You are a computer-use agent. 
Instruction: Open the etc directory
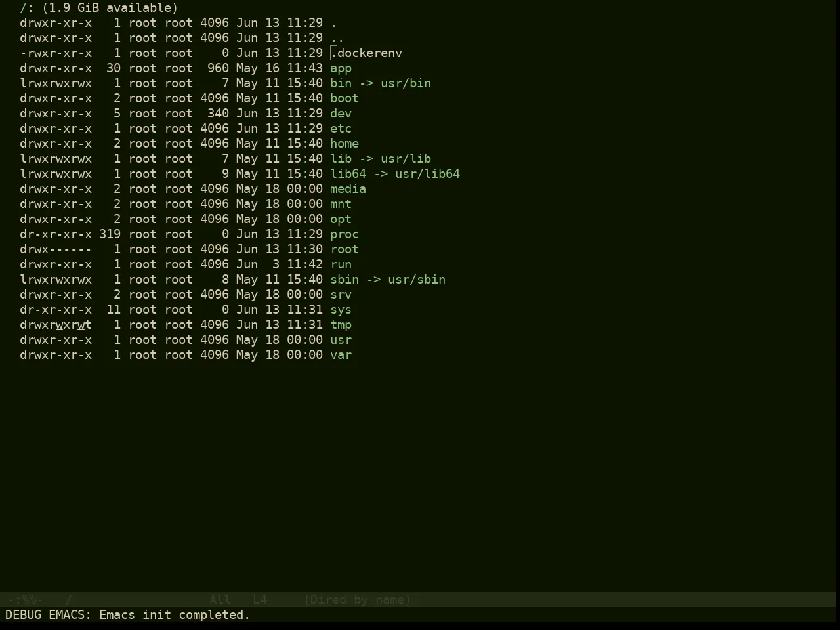pyautogui.click(x=341, y=129)
